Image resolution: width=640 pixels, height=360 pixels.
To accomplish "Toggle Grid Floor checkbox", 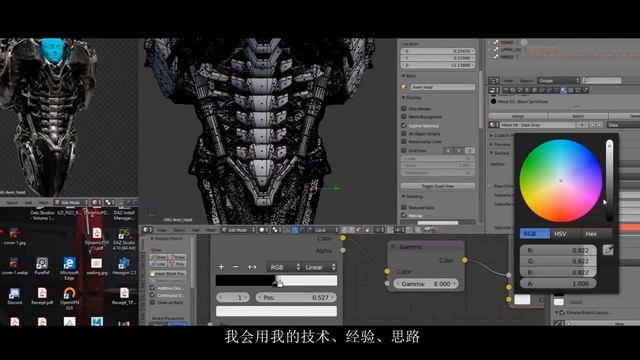I will [404, 150].
